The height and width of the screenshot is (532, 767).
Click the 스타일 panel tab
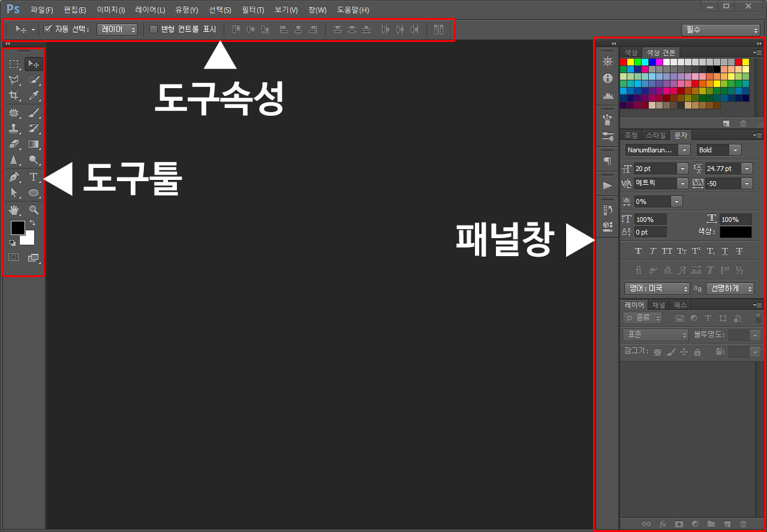pyautogui.click(x=655, y=136)
